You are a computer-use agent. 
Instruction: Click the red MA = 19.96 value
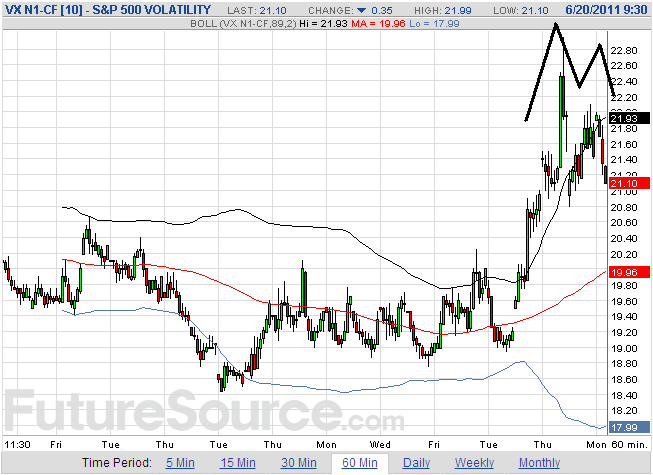pyautogui.click(x=378, y=24)
